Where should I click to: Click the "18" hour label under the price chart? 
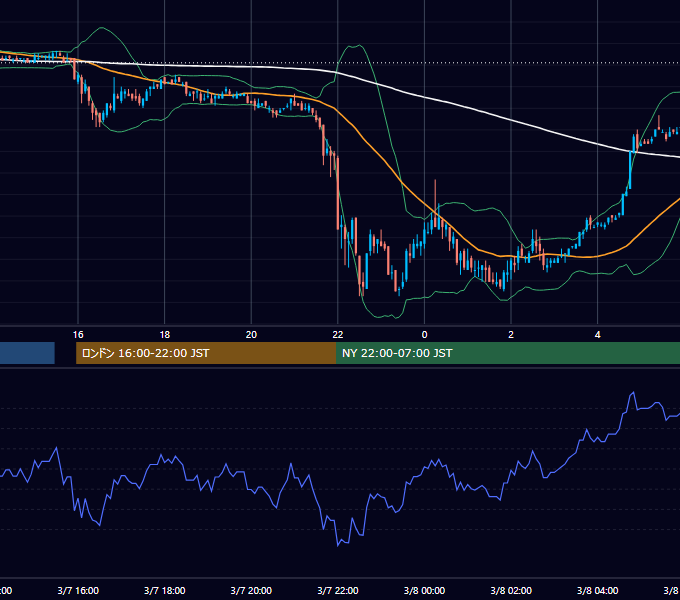coord(165,335)
